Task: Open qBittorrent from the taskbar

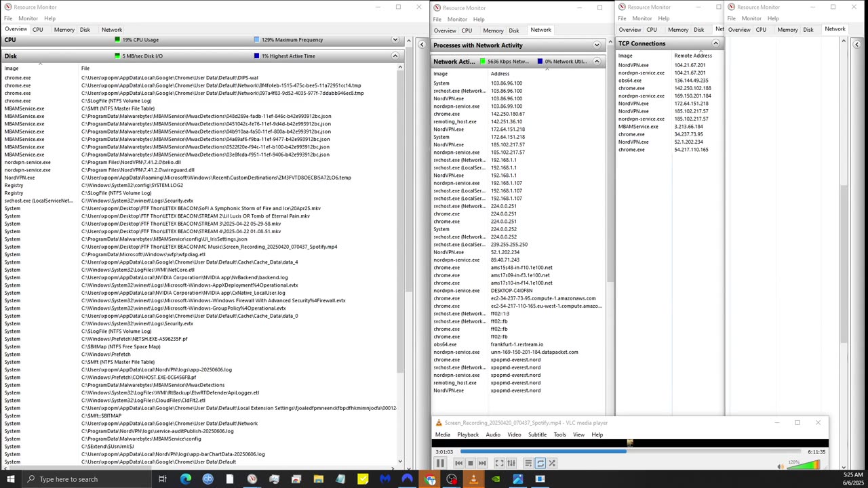Action: click(x=208, y=479)
